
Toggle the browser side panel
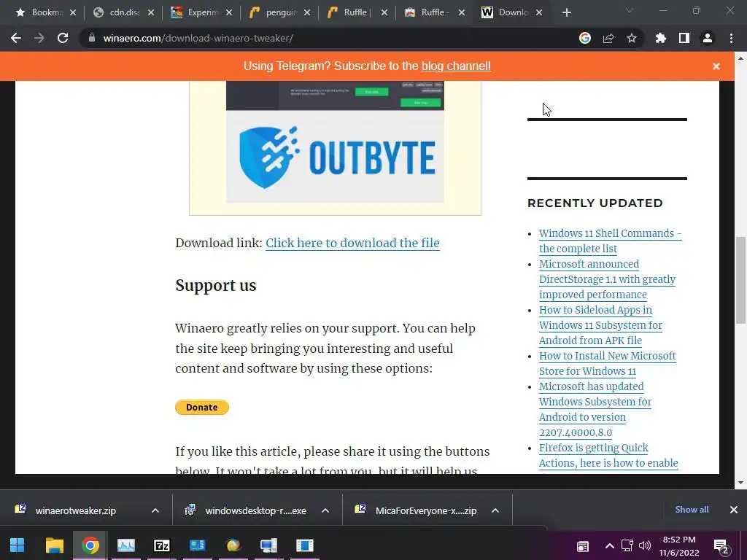coord(684,38)
